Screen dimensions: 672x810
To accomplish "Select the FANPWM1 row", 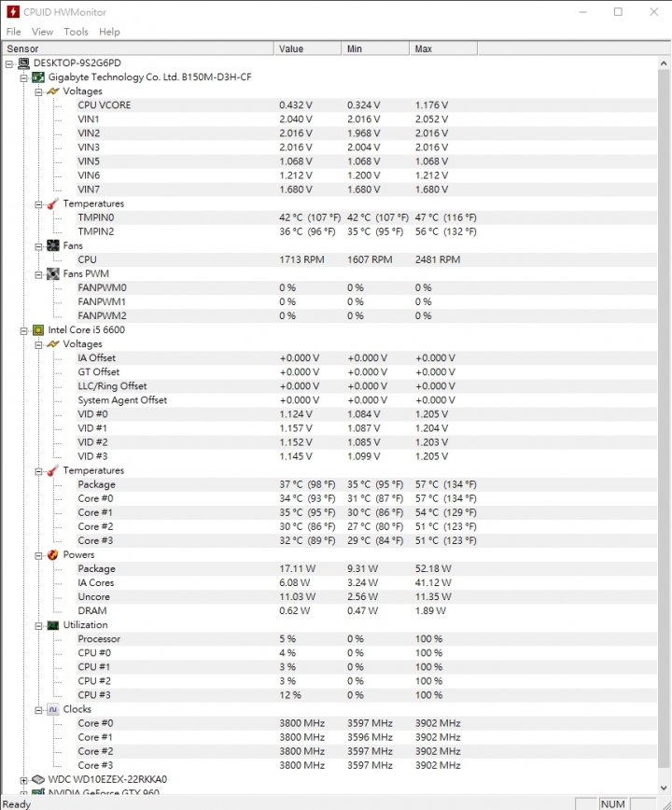I will (367, 301).
